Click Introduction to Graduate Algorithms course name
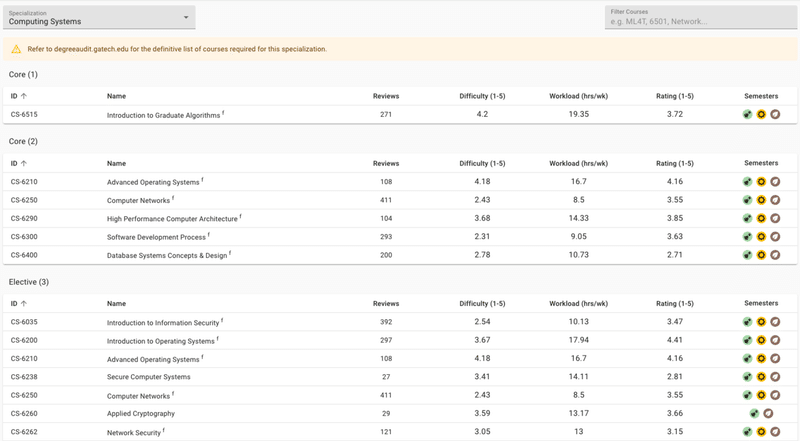 [163, 115]
